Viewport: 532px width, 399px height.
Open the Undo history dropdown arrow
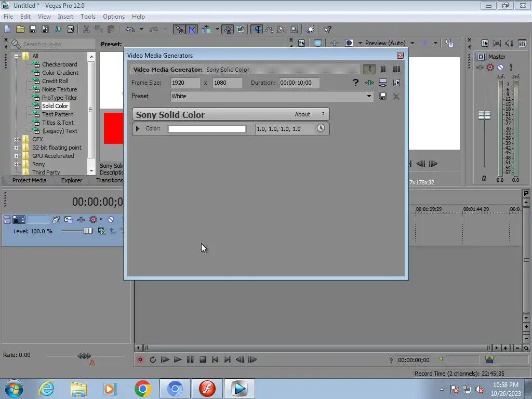pos(141,29)
